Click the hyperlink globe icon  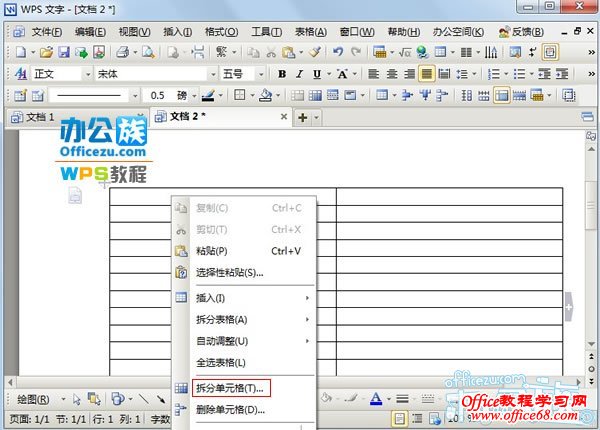click(x=422, y=52)
